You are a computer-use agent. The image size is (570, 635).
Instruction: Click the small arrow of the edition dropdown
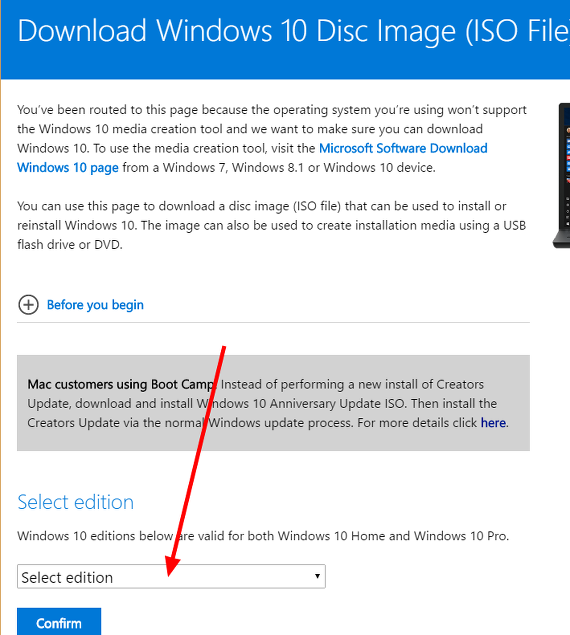tap(317, 576)
